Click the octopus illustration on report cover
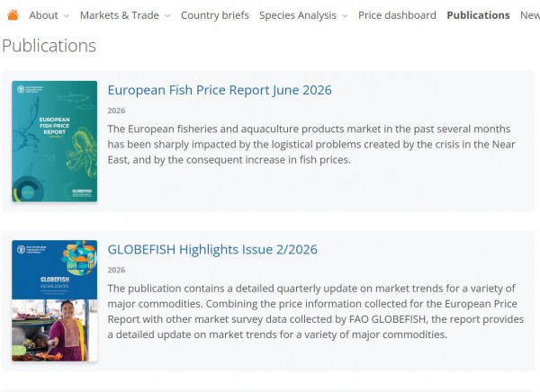 tap(82, 151)
